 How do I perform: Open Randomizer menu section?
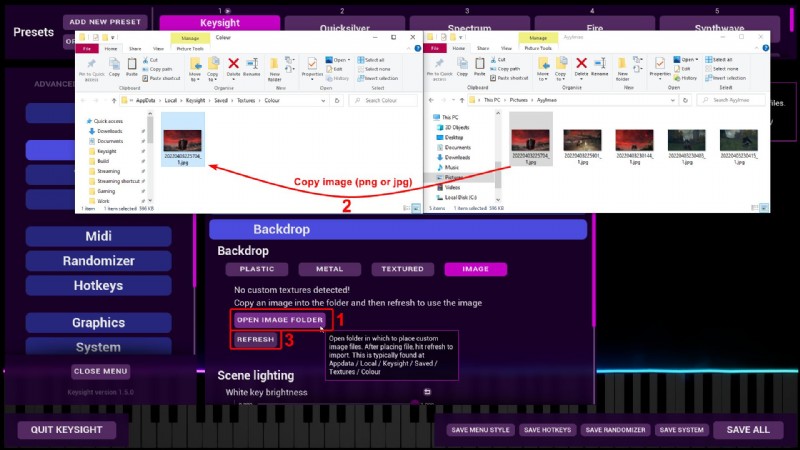(98, 261)
